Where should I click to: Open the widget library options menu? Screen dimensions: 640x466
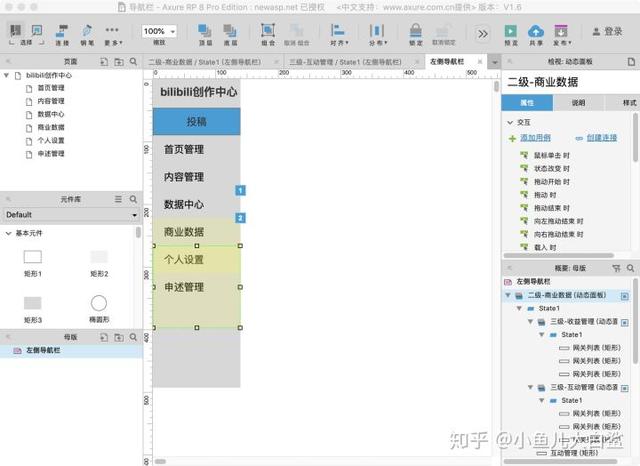(x=118, y=199)
